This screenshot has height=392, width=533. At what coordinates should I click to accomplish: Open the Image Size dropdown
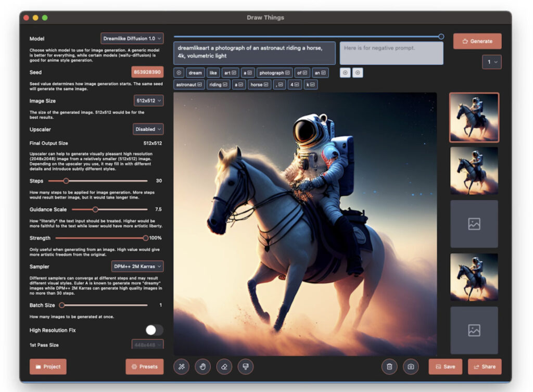(148, 100)
